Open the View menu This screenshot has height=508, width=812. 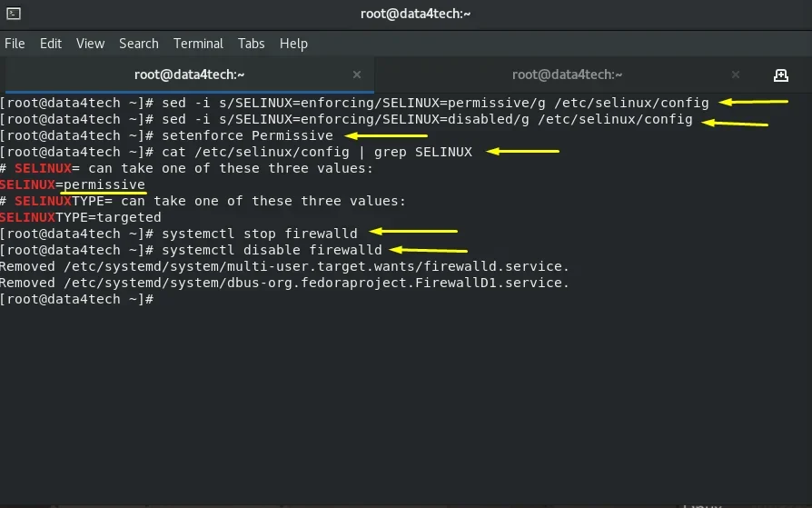click(91, 44)
